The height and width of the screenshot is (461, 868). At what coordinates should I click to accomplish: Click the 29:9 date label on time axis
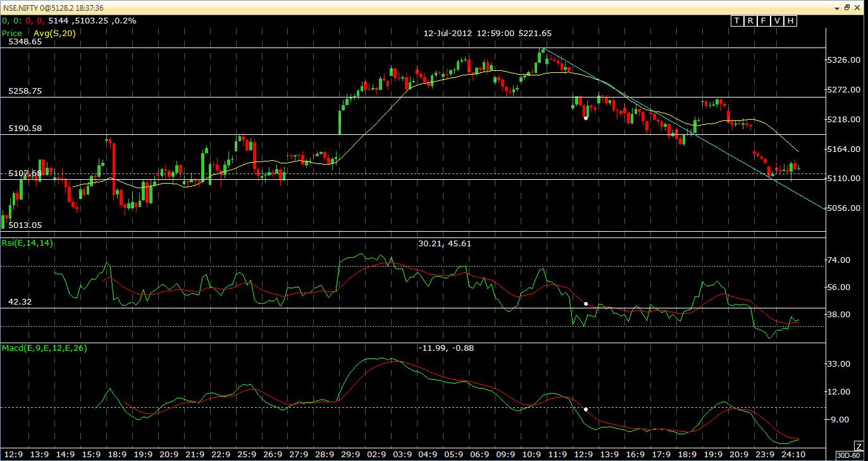point(350,455)
